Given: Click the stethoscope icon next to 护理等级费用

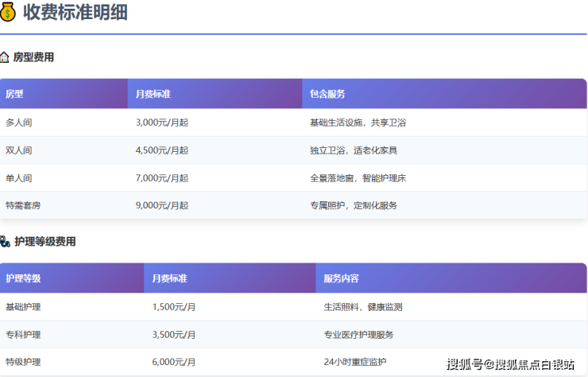Looking at the screenshot, I should [5, 242].
